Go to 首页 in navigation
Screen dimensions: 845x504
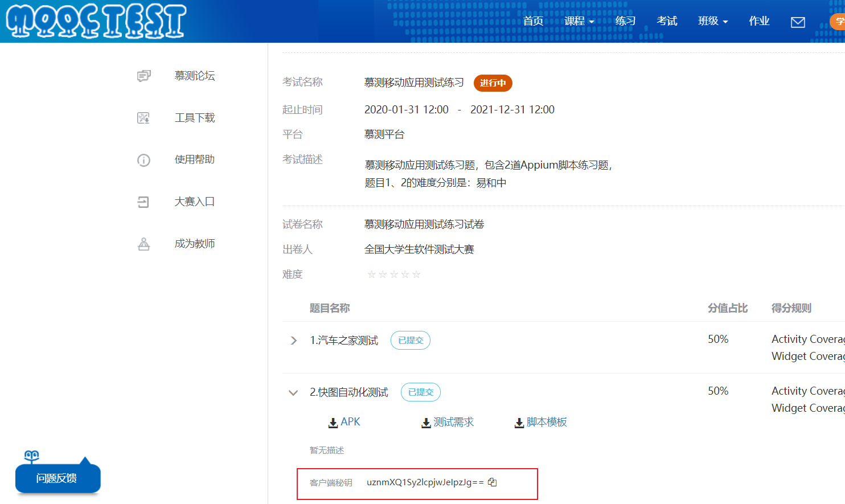coord(533,21)
